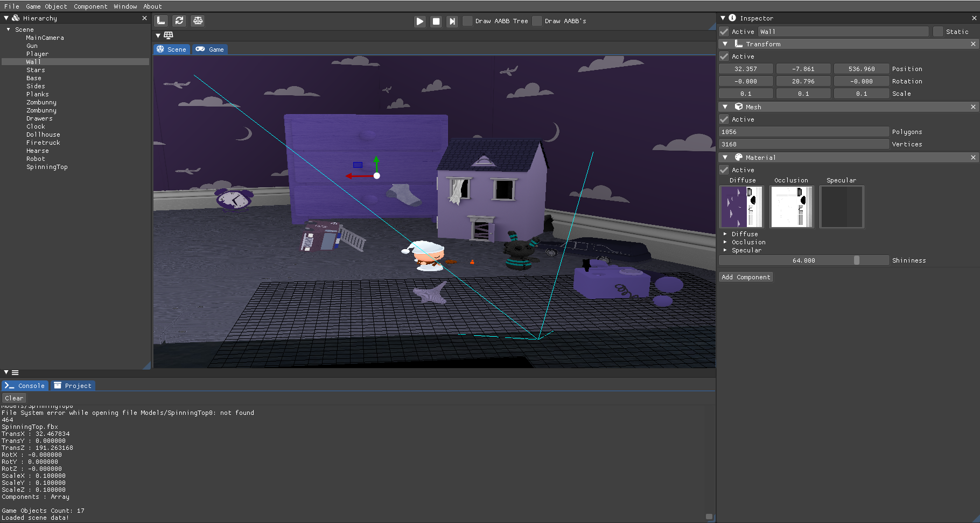
Task: Switch to the Console tab
Action: pyautogui.click(x=25, y=386)
